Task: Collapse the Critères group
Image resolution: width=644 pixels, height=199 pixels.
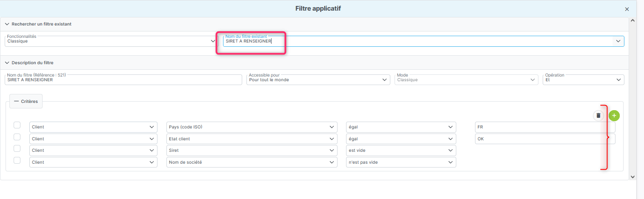Action: (26, 102)
